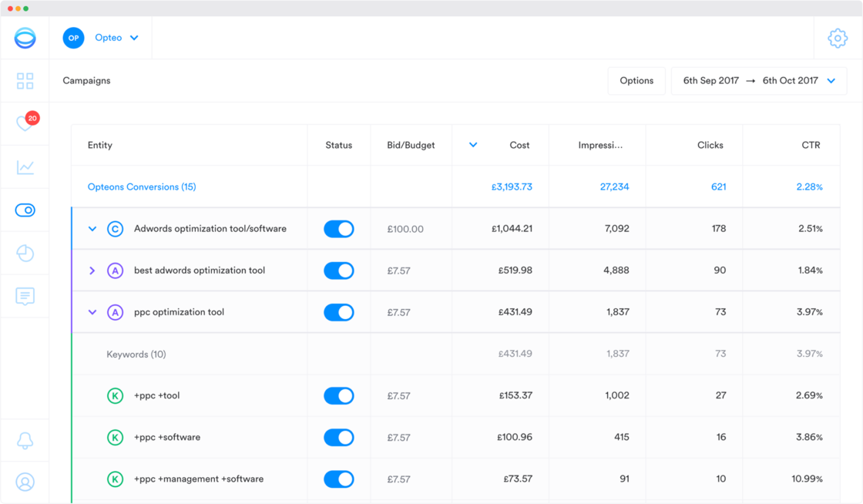Select the line chart performance icon

[25, 166]
